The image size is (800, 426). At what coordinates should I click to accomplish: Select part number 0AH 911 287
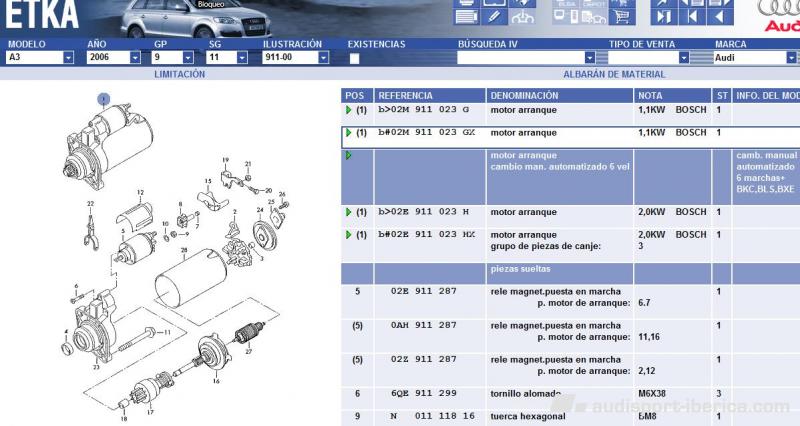[x=423, y=325]
